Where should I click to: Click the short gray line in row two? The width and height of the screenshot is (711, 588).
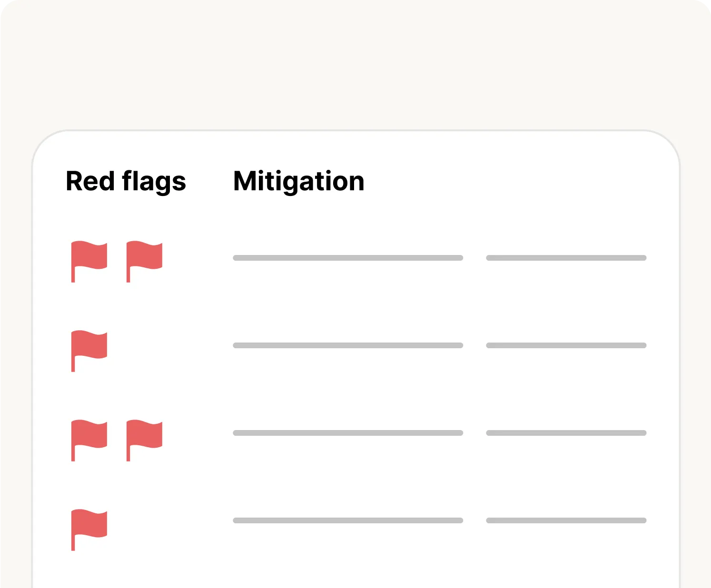[566, 345]
